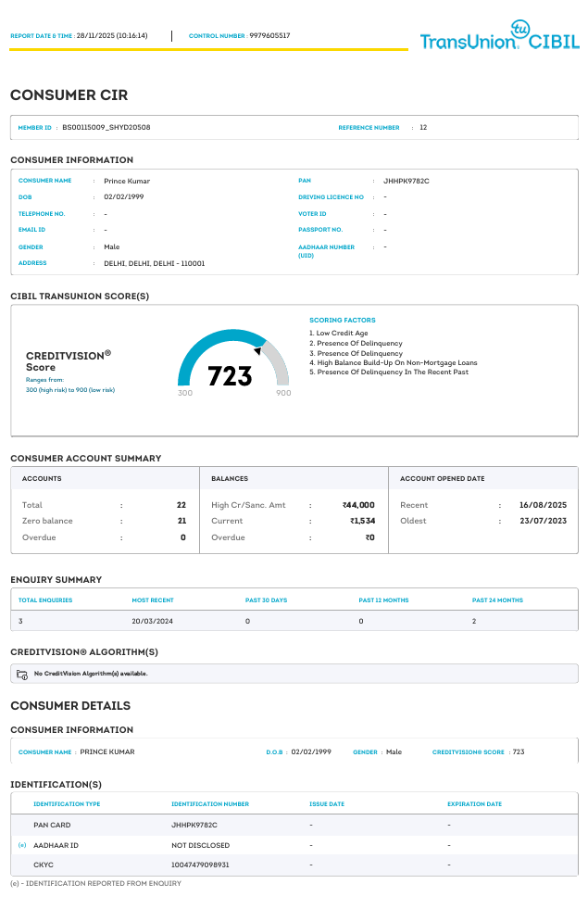The image size is (588, 909).
Task: Click the registered trademark symbol after CREDITVISION Score
Action: pos(107,353)
